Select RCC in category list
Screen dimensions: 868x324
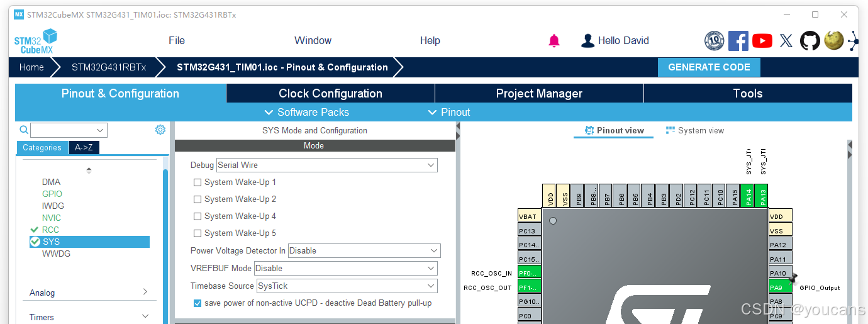click(50, 230)
